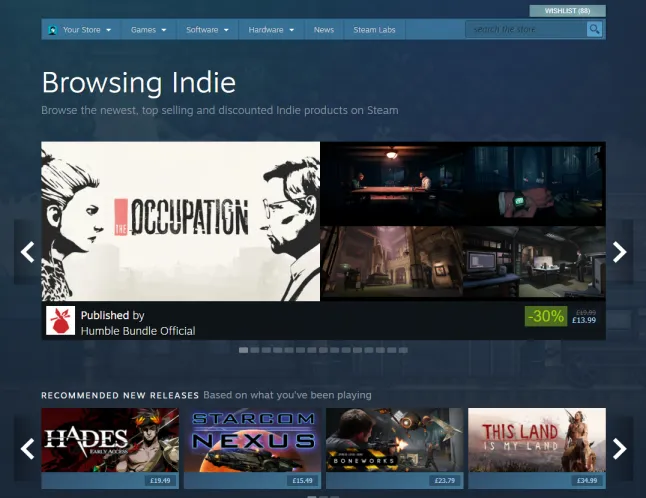Click the £19.49 price under Hades
646x498 pixels.
pos(160,480)
